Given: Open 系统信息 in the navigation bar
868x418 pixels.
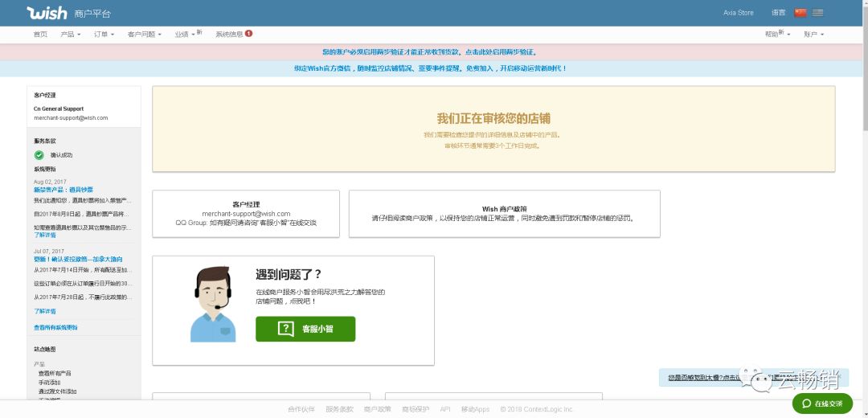Looking at the screenshot, I should pyautogui.click(x=229, y=35).
